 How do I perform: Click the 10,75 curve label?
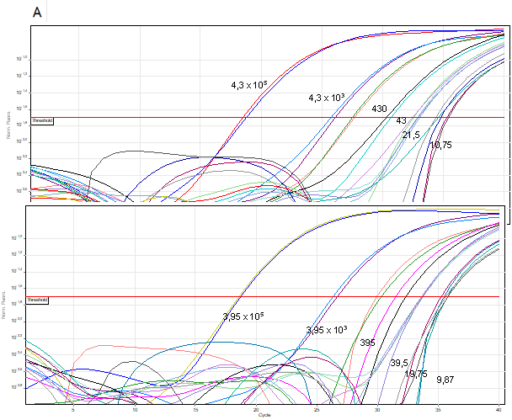(440, 145)
